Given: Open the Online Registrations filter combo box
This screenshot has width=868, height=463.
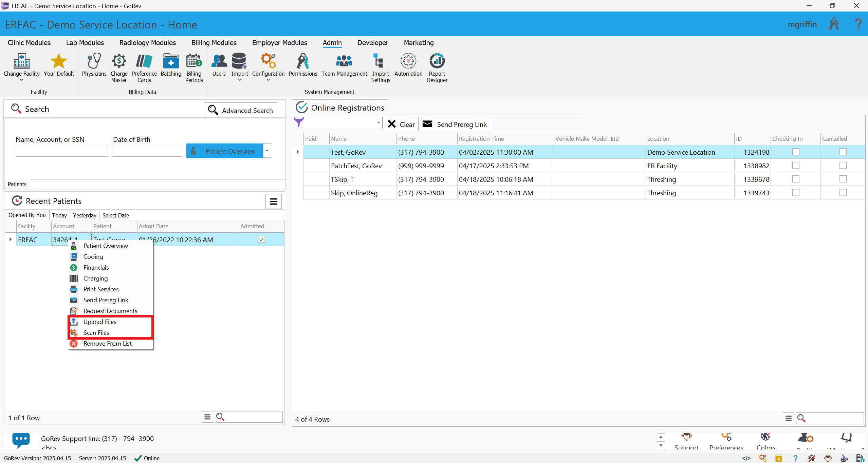Looking at the screenshot, I should click(343, 122).
